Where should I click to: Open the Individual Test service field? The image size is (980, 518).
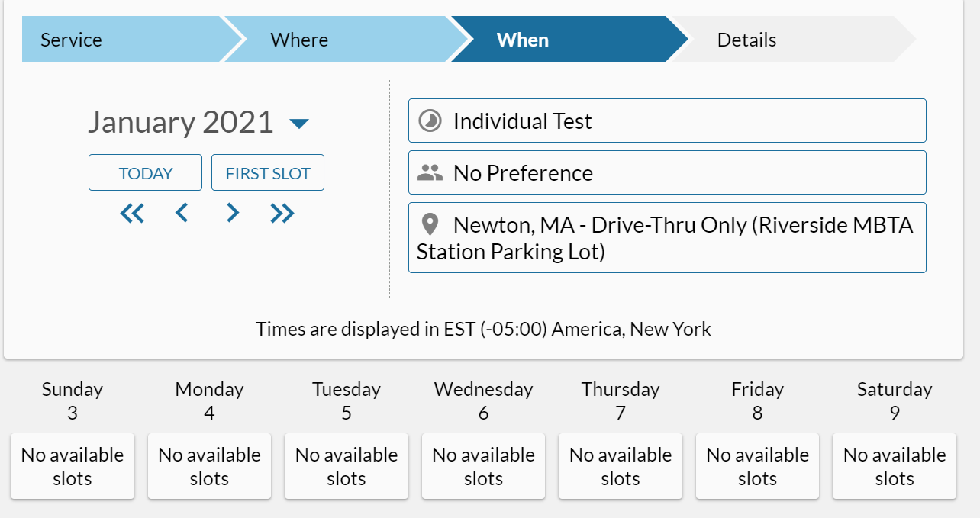(667, 121)
